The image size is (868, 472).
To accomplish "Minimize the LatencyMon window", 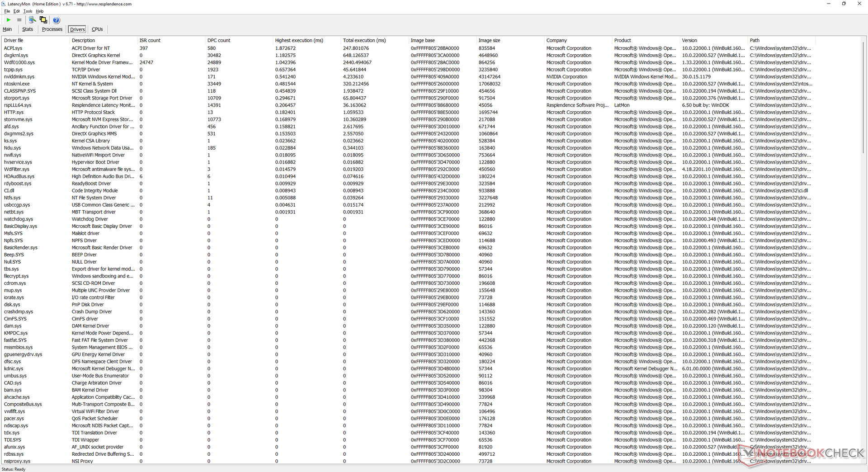I will pos(828,4).
